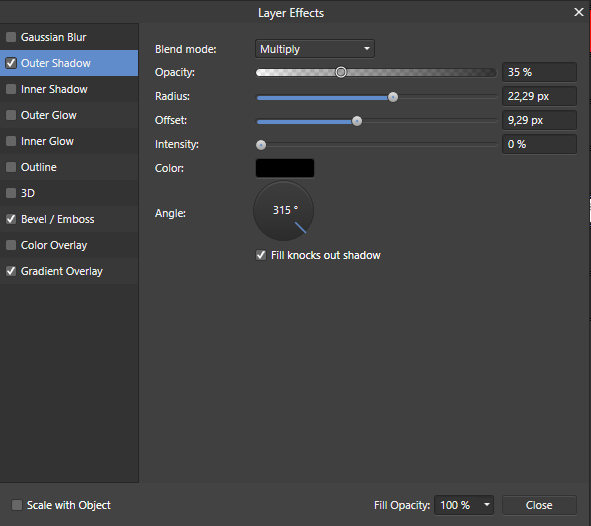This screenshot has width=591, height=526.
Task: Select the Color Overlay effect row
Action: 69,245
